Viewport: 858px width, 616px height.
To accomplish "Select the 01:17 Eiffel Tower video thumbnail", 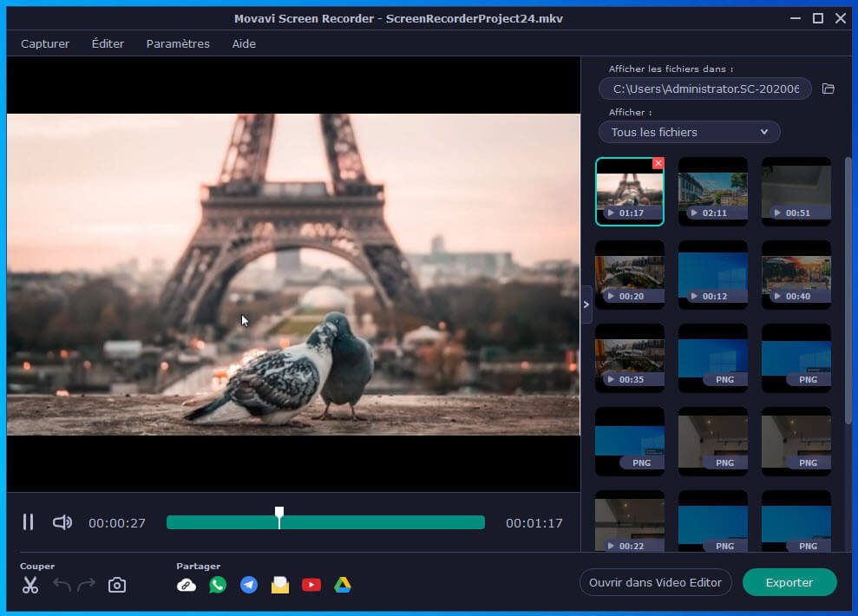I will pyautogui.click(x=629, y=192).
